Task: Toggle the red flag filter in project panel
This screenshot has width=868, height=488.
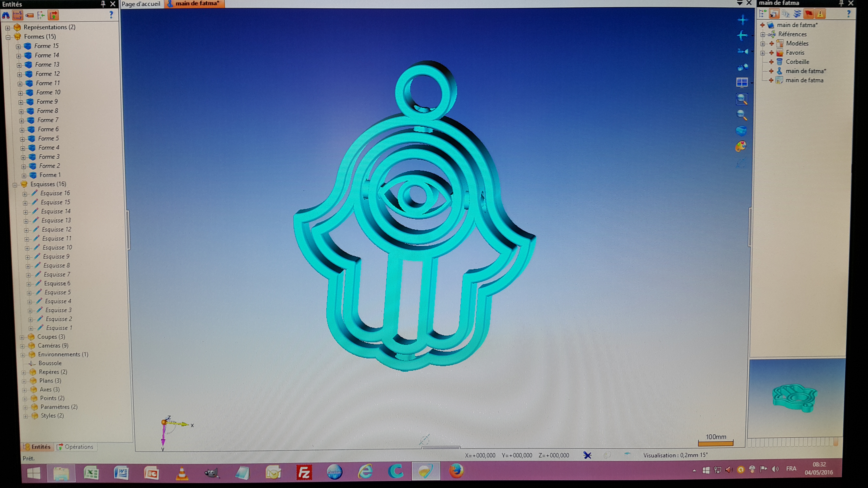Action: pos(809,14)
